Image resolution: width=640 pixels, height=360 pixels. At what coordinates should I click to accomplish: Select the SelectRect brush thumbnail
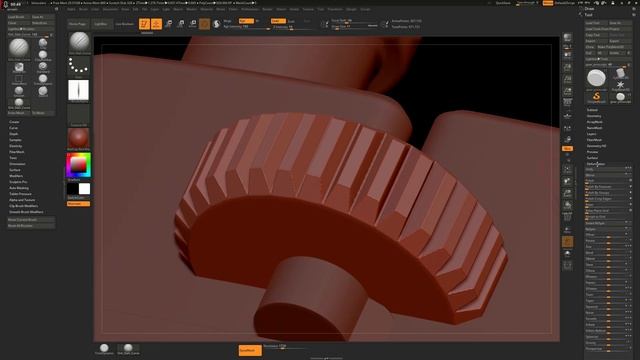tap(19, 80)
